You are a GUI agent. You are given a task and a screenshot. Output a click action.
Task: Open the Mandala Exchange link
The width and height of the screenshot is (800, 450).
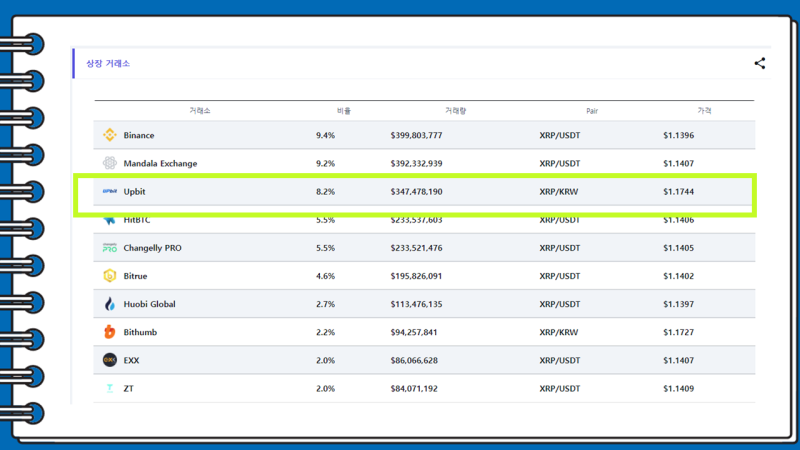point(160,163)
